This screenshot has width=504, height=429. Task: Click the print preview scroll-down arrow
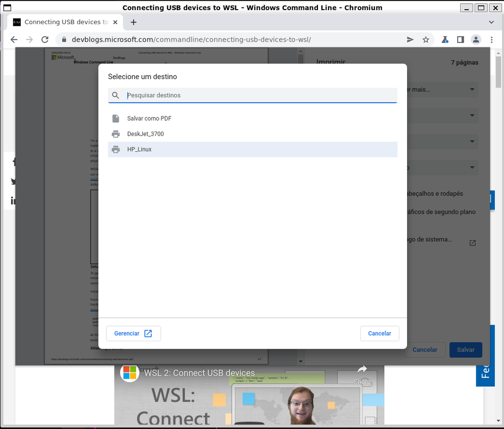(x=301, y=361)
